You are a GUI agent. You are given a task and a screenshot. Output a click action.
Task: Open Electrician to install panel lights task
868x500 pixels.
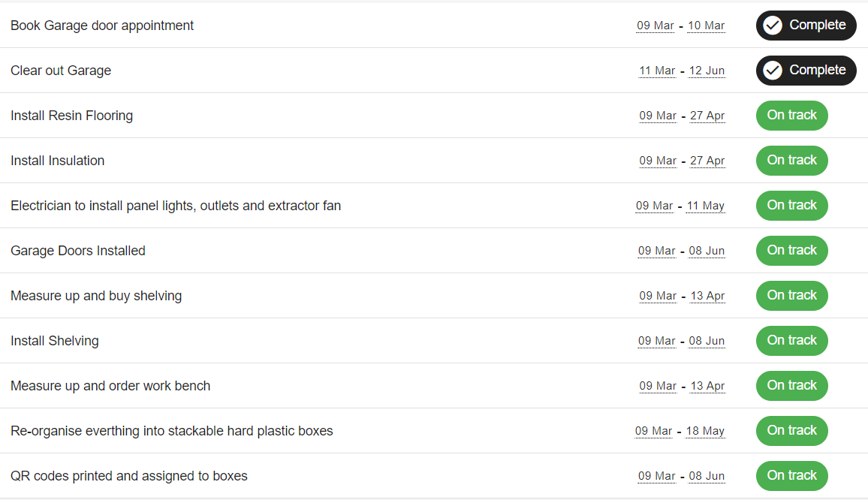click(x=176, y=206)
